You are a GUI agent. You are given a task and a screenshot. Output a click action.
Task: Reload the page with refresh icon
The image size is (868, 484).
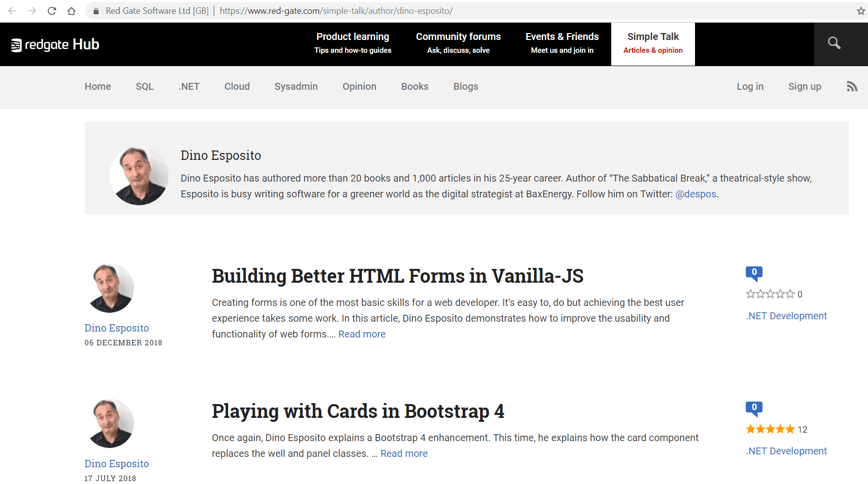(52, 11)
